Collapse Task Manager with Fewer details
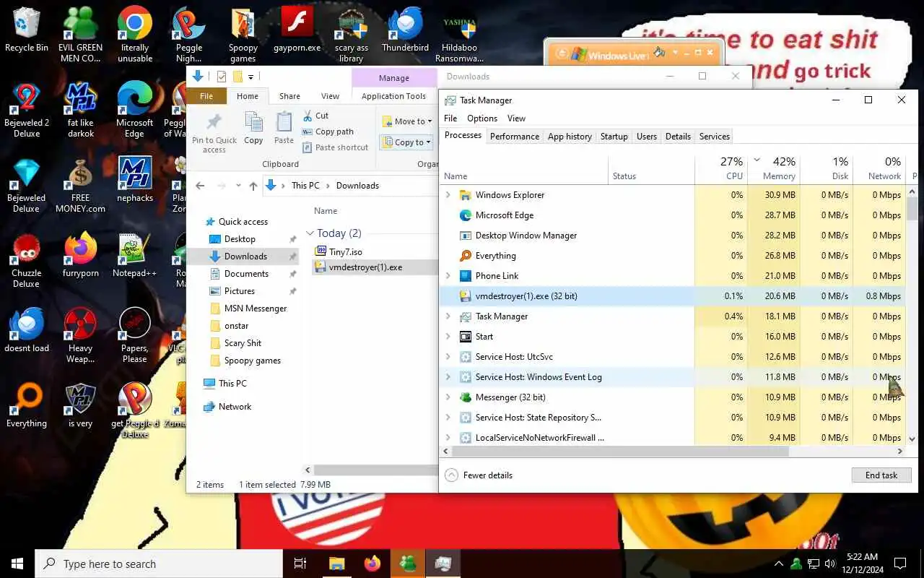924x578 pixels. 479,475
